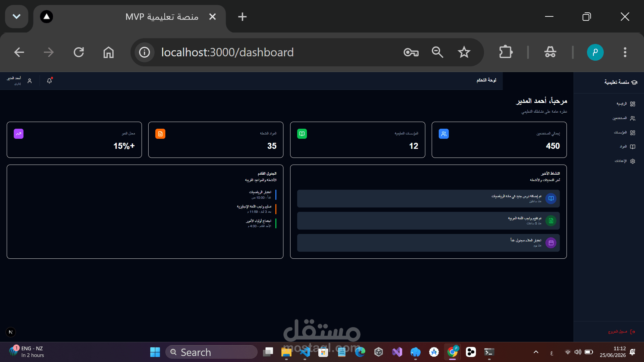Reload the dashboard page

click(79, 52)
